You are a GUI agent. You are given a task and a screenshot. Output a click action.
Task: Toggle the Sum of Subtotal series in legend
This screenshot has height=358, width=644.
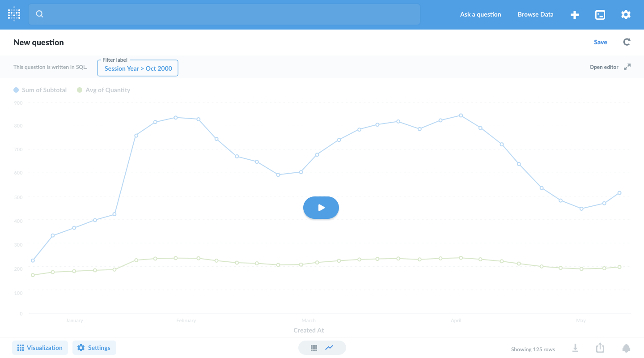[40, 89]
